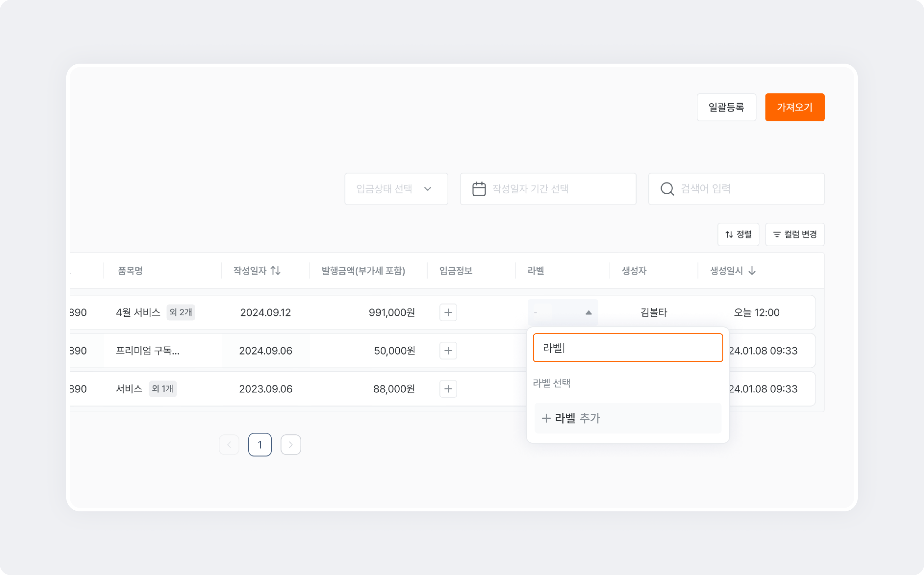Expand the label selector on the first row
924x575 pixels.
pos(563,312)
